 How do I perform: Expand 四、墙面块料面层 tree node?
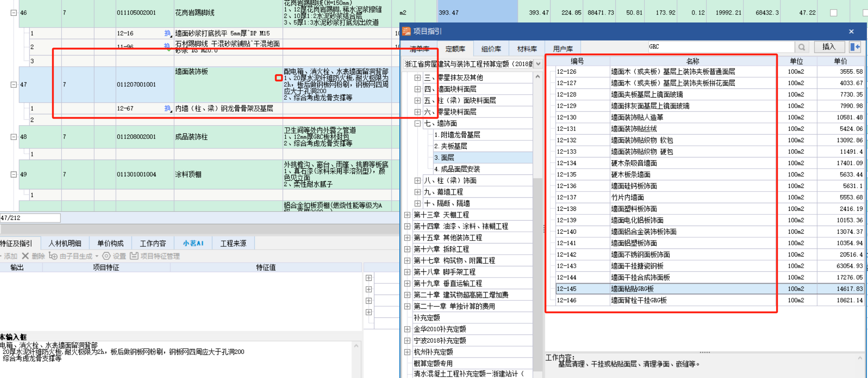[418, 89]
